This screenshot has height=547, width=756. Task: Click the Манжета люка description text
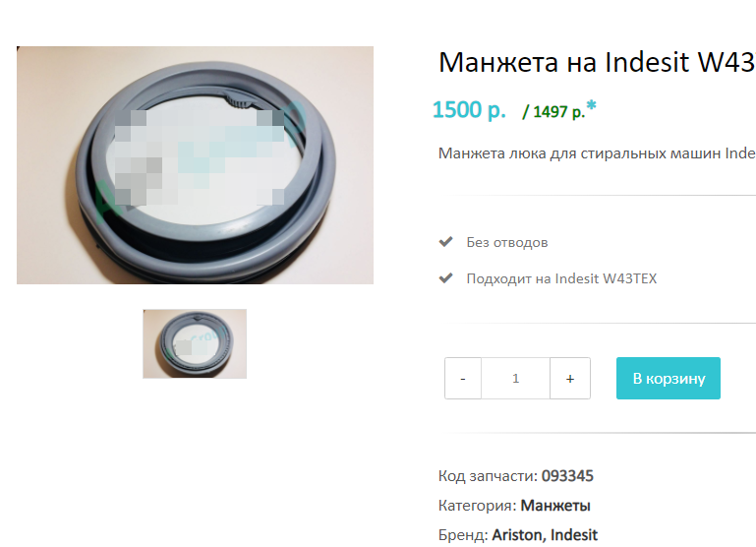597,153
